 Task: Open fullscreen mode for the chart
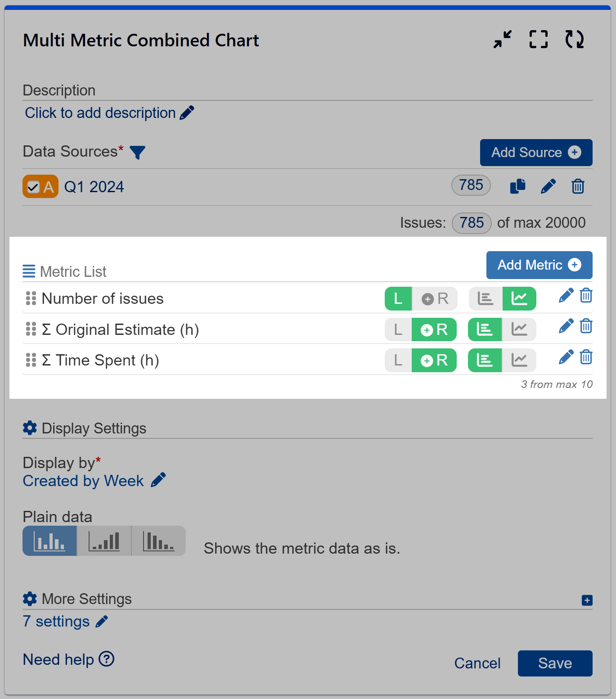point(538,40)
